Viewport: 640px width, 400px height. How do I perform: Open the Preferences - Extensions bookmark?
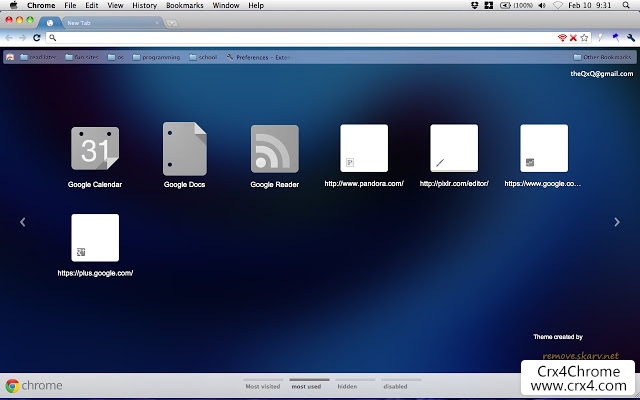258,57
